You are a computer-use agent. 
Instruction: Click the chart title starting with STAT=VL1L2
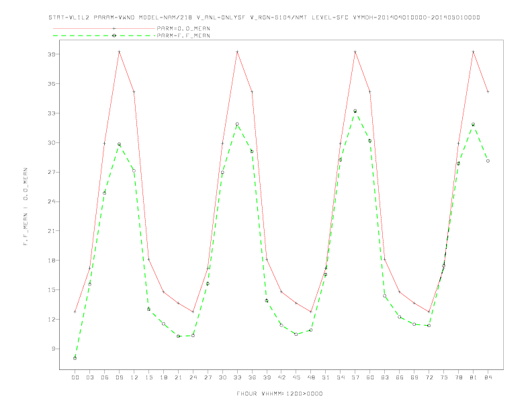tap(264, 17)
